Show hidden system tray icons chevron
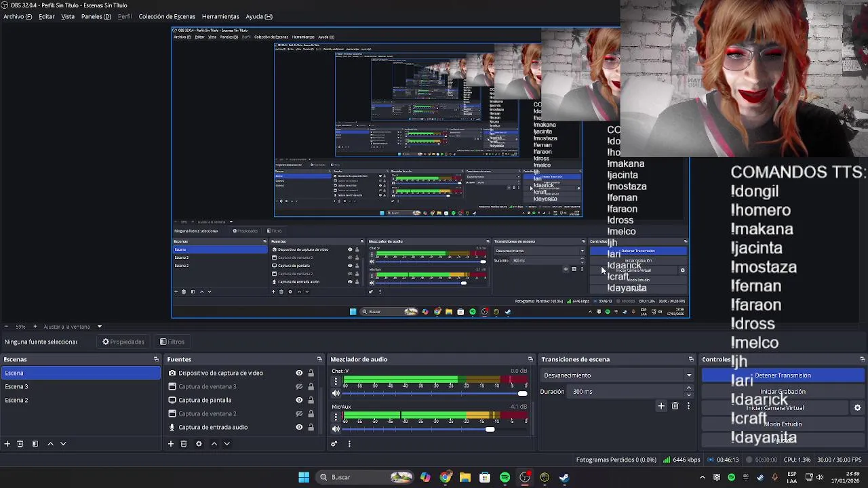The image size is (868, 488). 702,477
